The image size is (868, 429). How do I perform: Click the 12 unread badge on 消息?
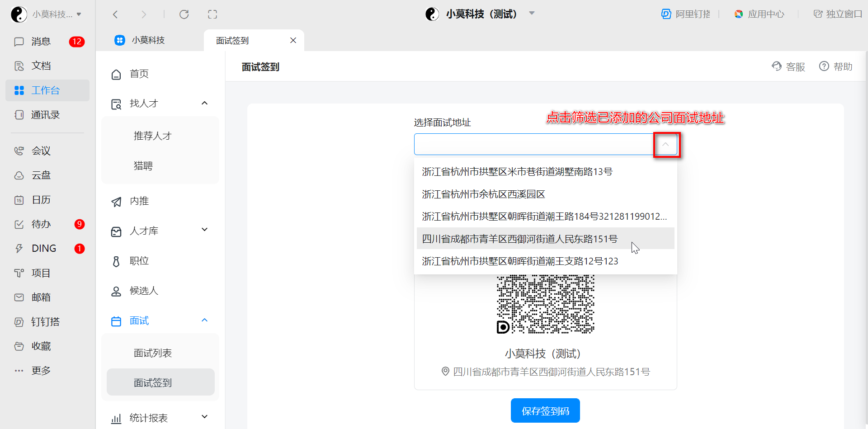coord(77,42)
